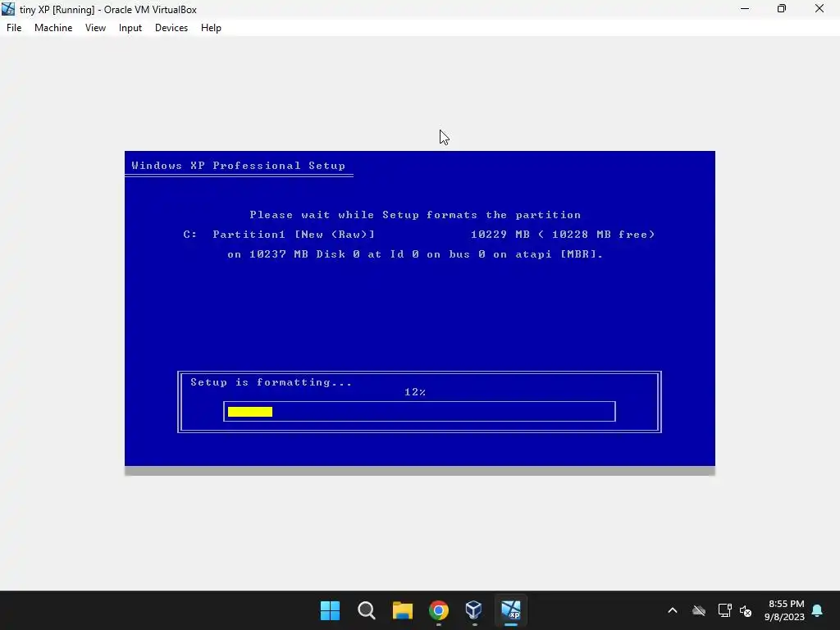Open the Help menu
This screenshot has height=630, width=840.
click(x=211, y=28)
